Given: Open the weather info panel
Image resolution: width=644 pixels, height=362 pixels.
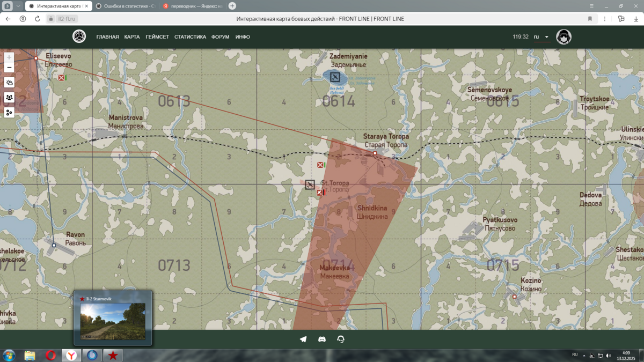Looking at the screenshot, I should point(9,83).
